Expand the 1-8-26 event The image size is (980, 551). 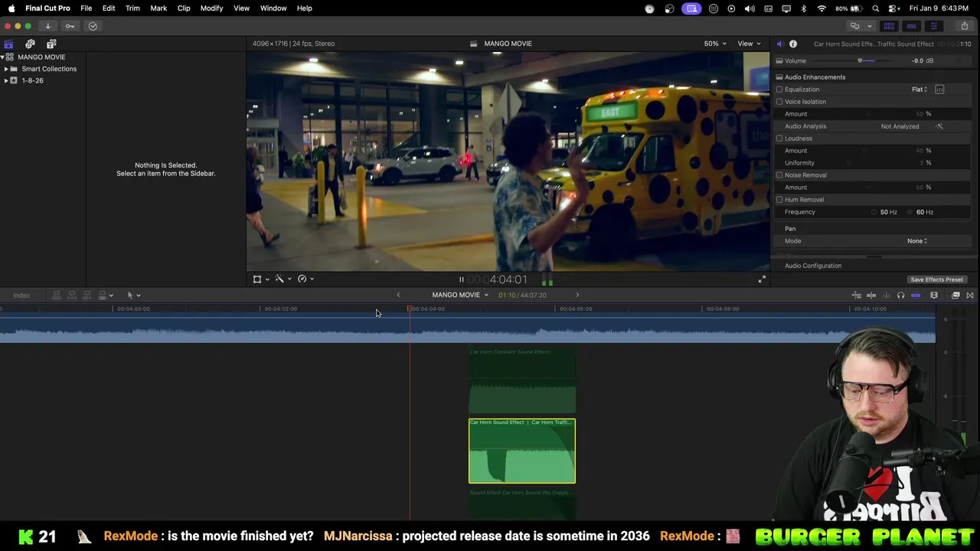pos(6,80)
